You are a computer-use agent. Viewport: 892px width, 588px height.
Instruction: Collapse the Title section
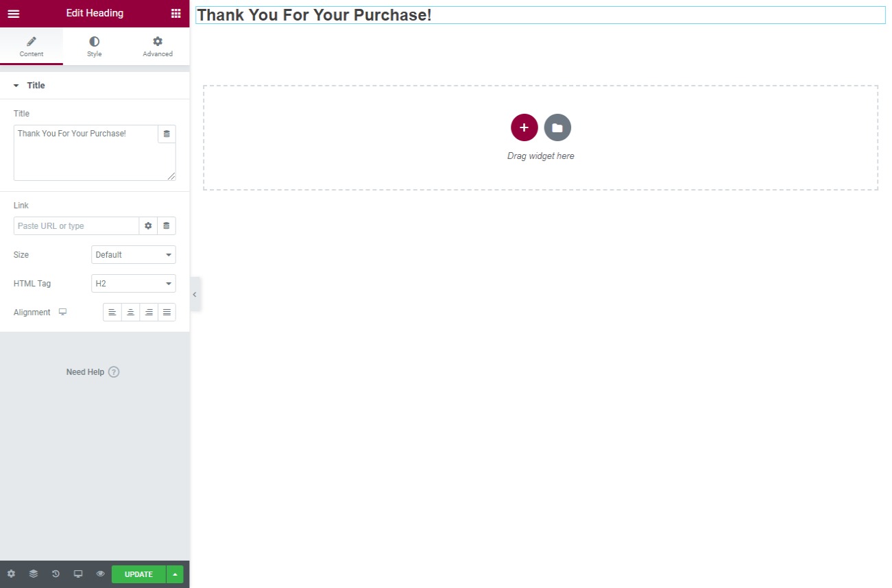tap(16, 86)
